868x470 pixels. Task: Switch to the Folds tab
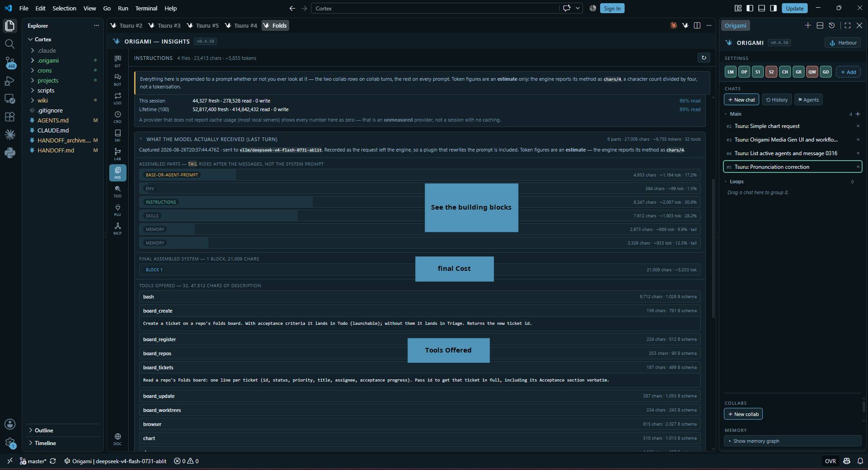(x=275, y=25)
